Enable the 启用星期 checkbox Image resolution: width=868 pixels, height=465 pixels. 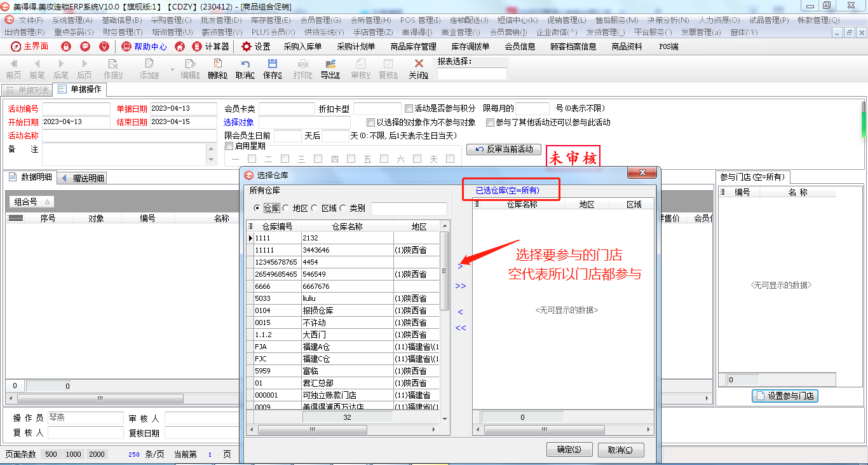[x=229, y=146]
